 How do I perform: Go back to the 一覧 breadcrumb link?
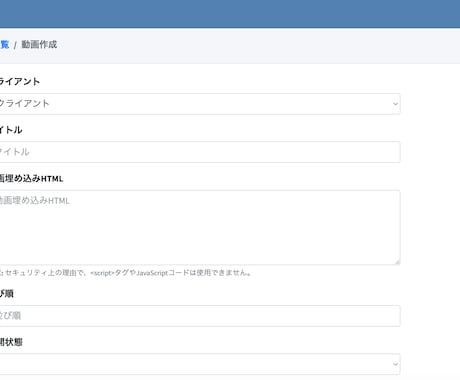click(x=4, y=44)
